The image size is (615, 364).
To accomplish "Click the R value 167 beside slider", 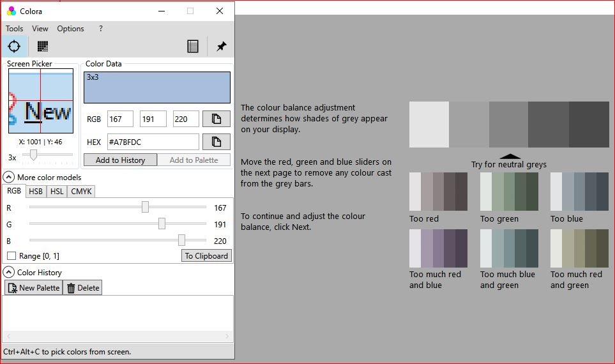I will [220, 208].
